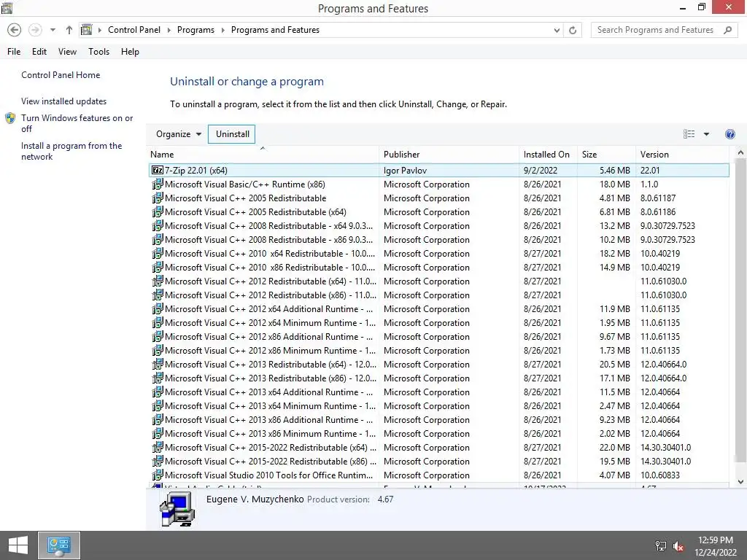747x560 pixels.
Task: Click the Forward navigation arrow
Action: coord(35,30)
